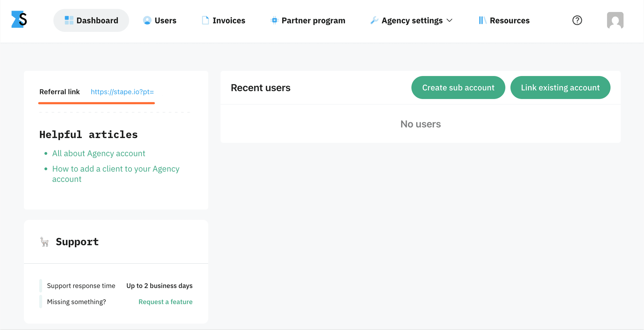Open the help question mark icon
The image size is (644, 330).
tap(577, 20)
